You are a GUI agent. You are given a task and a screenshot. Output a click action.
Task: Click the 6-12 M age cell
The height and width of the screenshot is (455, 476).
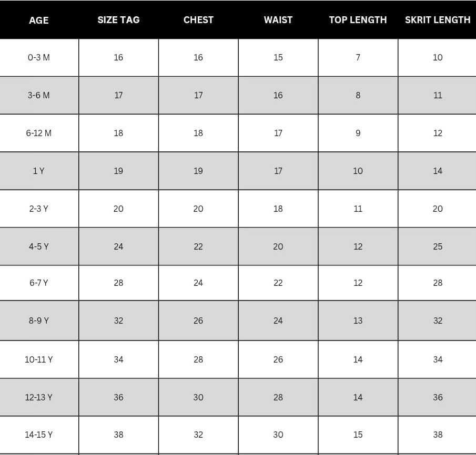pyautogui.click(x=38, y=133)
